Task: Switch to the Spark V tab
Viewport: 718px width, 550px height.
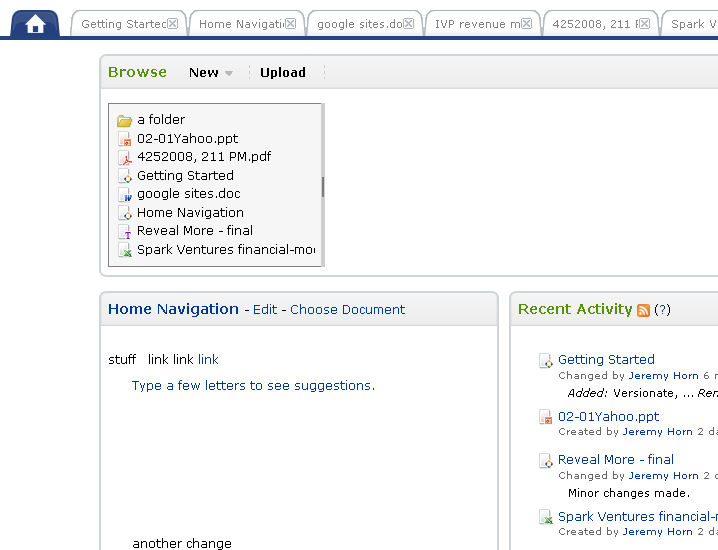Action: click(690, 24)
